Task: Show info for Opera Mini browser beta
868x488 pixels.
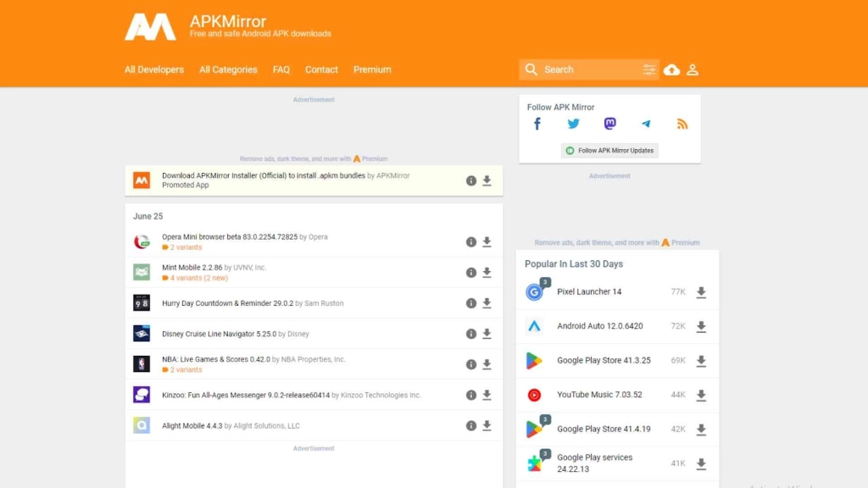Action: click(471, 241)
